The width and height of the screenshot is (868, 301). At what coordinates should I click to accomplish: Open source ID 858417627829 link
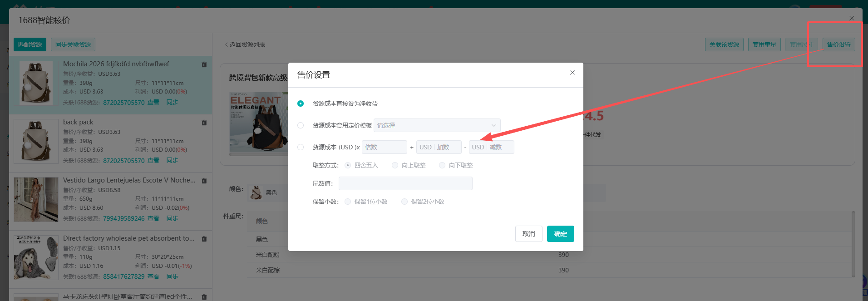tap(124, 277)
